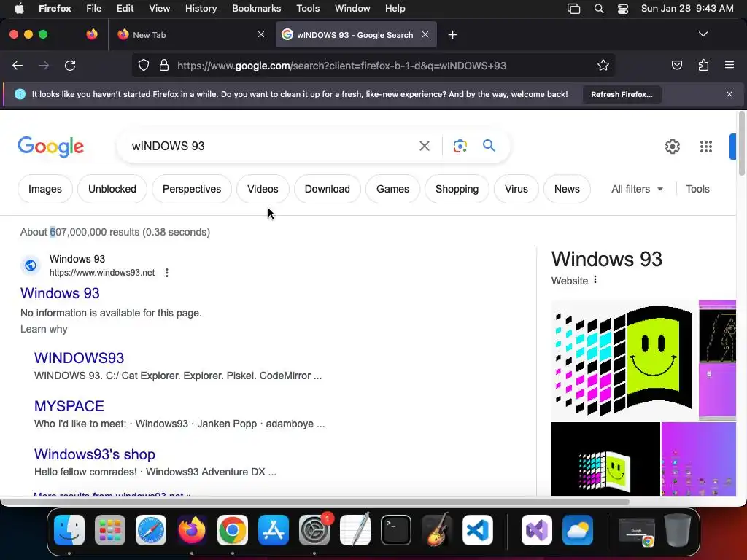Screen dimensions: 747x560
Task: Open the Firefox hamburger menu
Action: click(x=729, y=65)
